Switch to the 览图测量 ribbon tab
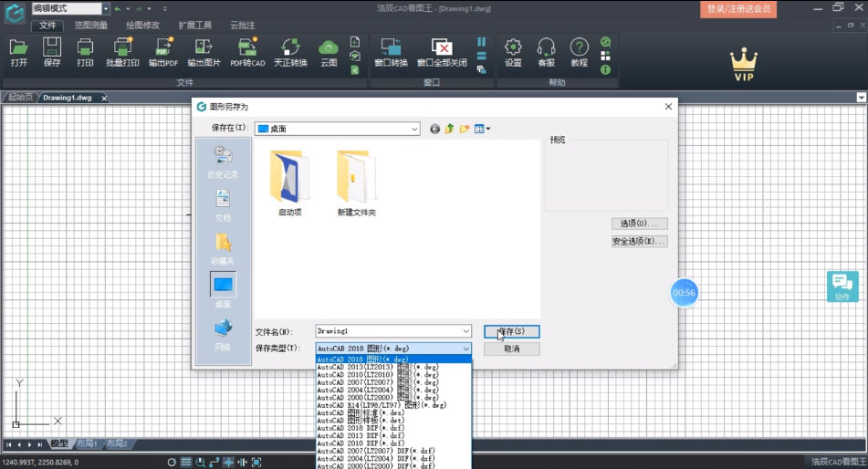868x469 pixels. click(x=90, y=26)
